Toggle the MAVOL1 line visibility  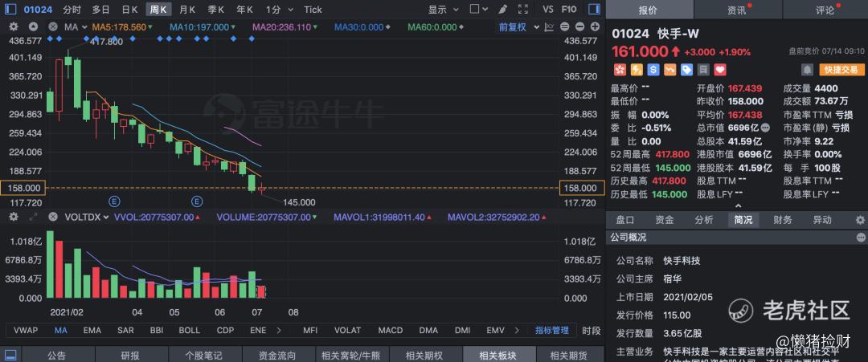pos(382,218)
